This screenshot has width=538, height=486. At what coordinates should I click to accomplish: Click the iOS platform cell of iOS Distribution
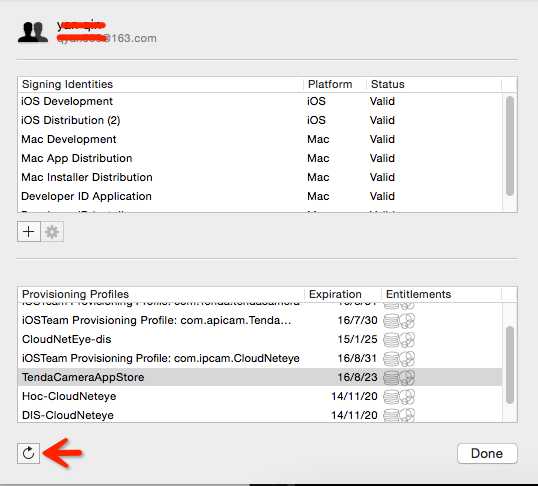pos(316,120)
